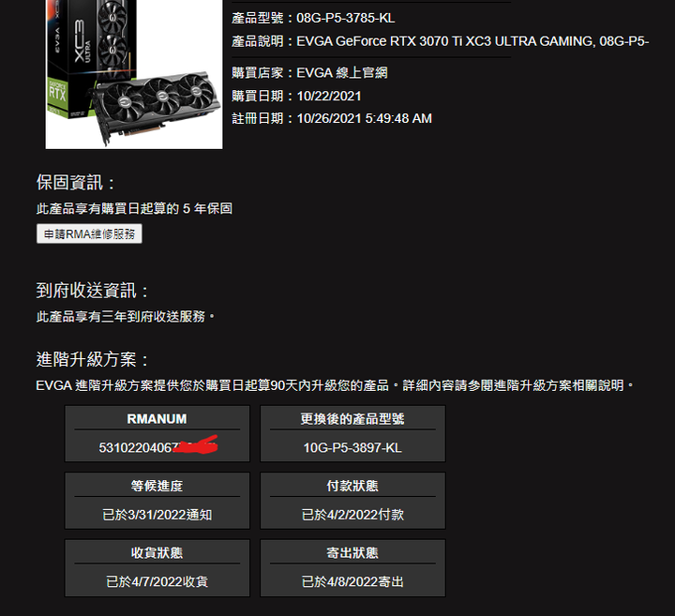The image size is (675, 616).
Task: Click the 收貨狀態 header cell
Action: click(x=157, y=553)
